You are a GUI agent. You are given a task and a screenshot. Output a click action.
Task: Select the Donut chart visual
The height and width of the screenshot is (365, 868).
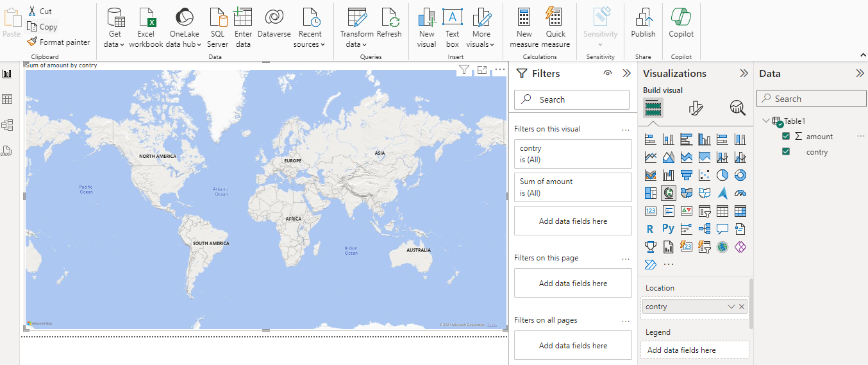click(740, 175)
